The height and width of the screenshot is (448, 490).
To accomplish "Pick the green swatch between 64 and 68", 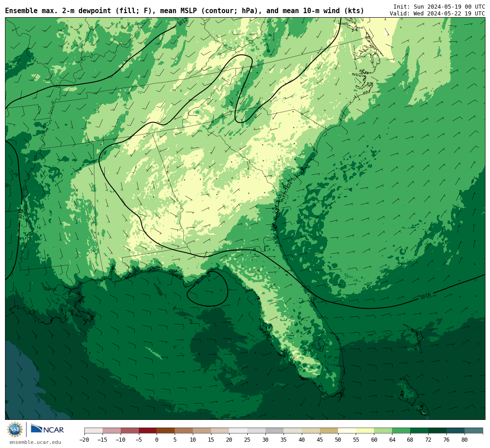I will pos(402,431).
